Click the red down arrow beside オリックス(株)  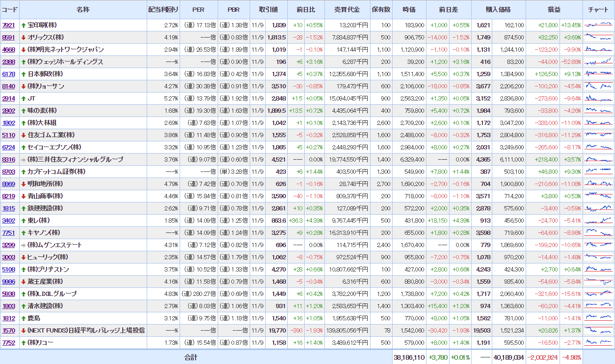pos(24,38)
